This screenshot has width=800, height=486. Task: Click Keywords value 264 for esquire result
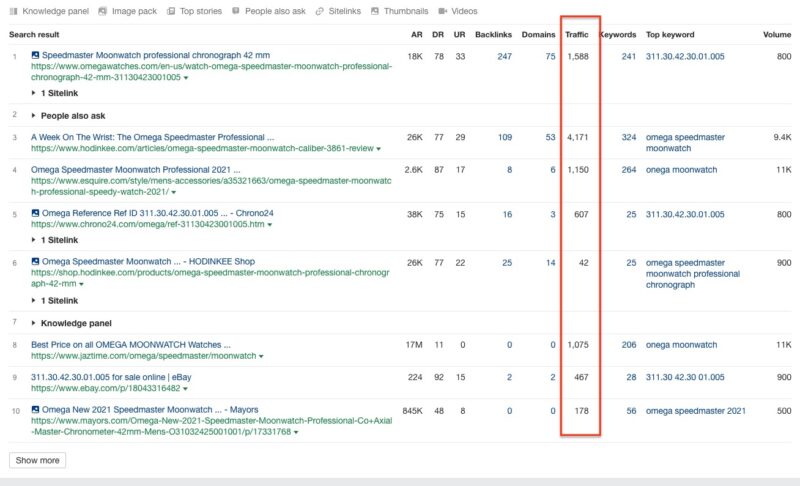click(629, 170)
